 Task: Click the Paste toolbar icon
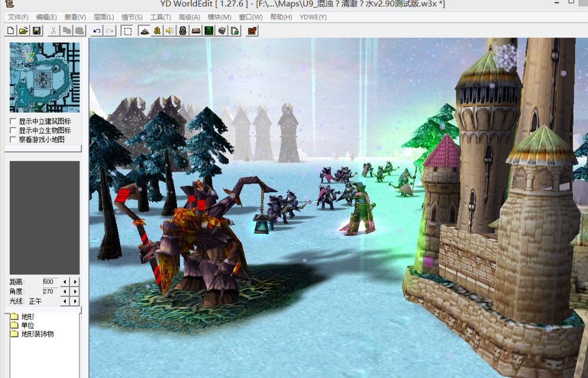80,31
